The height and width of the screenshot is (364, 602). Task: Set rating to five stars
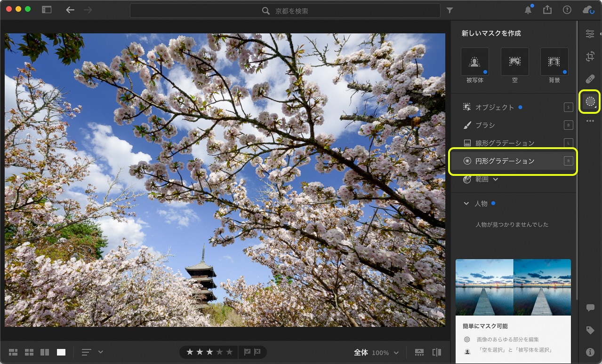[x=229, y=352]
